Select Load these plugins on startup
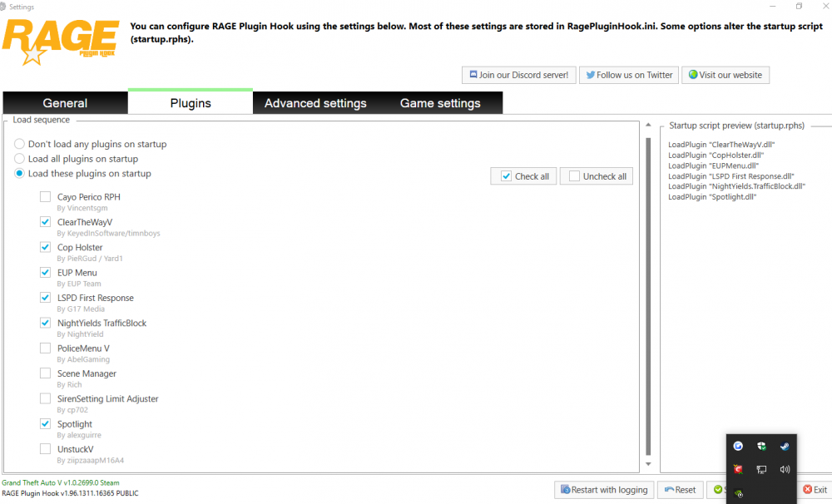Image resolution: width=832 pixels, height=504 pixels. (20, 174)
